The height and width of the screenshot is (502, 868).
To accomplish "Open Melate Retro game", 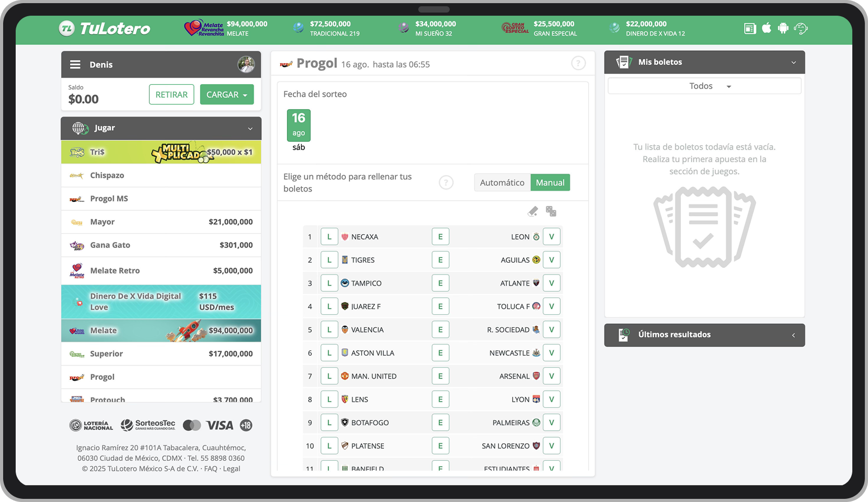I will coord(161,270).
